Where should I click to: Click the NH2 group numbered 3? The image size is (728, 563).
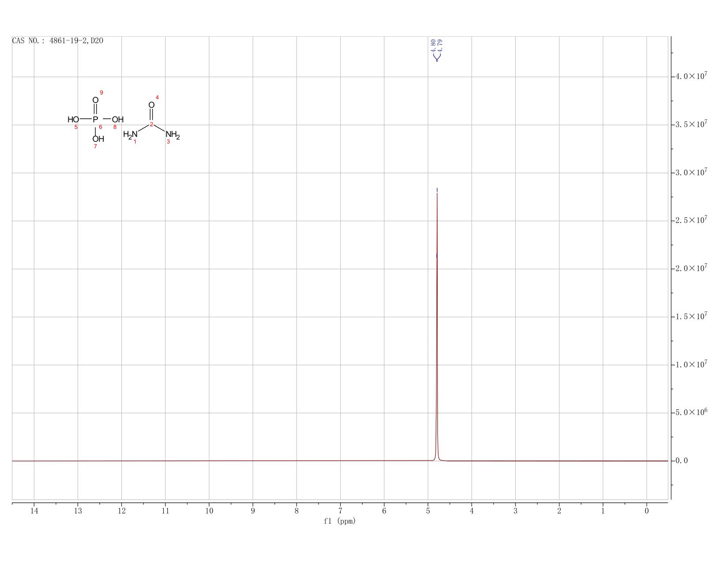pos(173,135)
